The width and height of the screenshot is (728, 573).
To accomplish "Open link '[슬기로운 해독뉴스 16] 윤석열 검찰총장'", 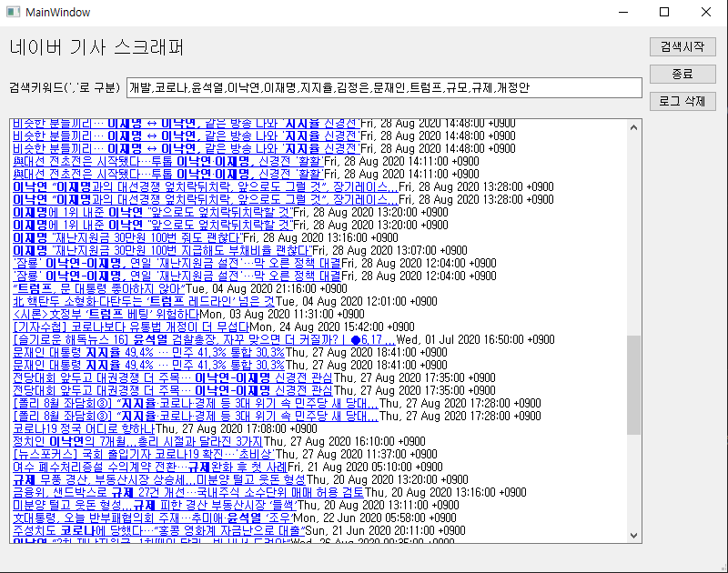I will tap(204, 339).
